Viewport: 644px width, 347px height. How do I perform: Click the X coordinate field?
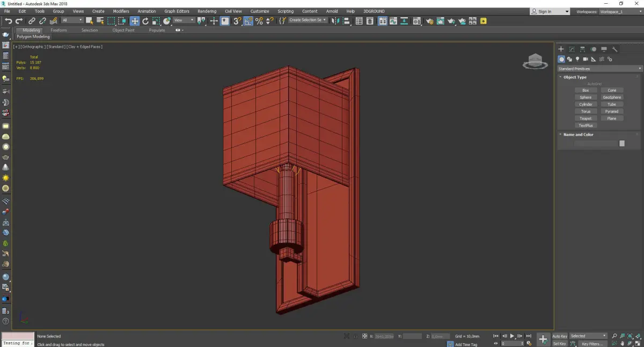(383, 336)
